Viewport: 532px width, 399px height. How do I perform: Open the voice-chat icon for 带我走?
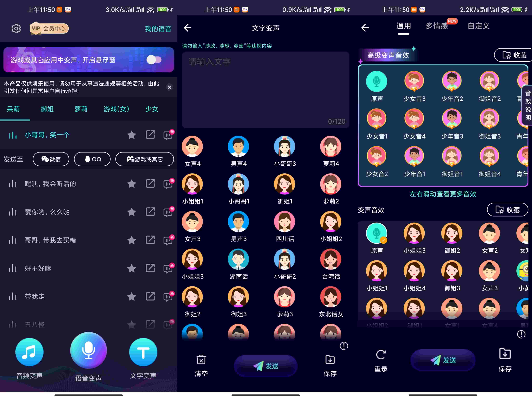coord(168,297)
